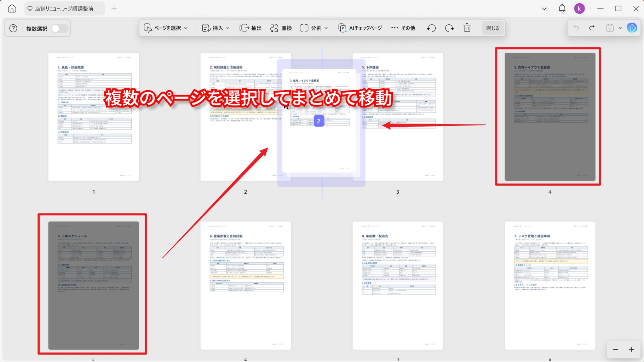Go to the home screen icon
This screenshot has height=362, width=644.
12,8
